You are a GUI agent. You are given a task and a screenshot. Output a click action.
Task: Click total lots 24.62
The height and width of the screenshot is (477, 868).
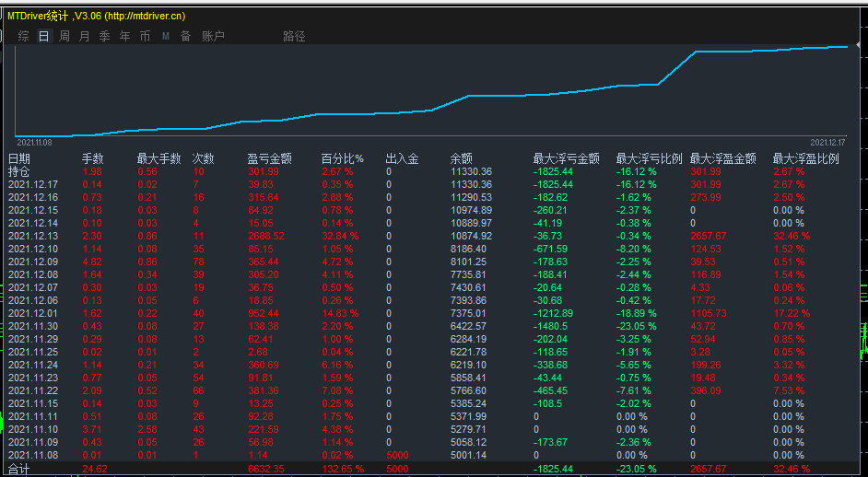[95, 470]
